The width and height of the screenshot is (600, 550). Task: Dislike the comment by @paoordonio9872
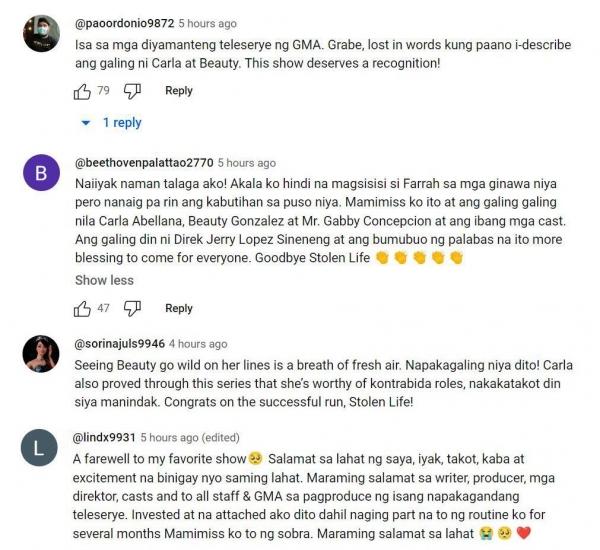pos(132,91)
